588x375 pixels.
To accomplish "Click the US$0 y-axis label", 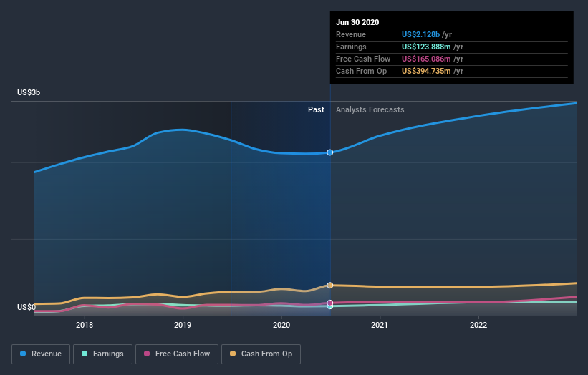I will click(x=26, y=307).
